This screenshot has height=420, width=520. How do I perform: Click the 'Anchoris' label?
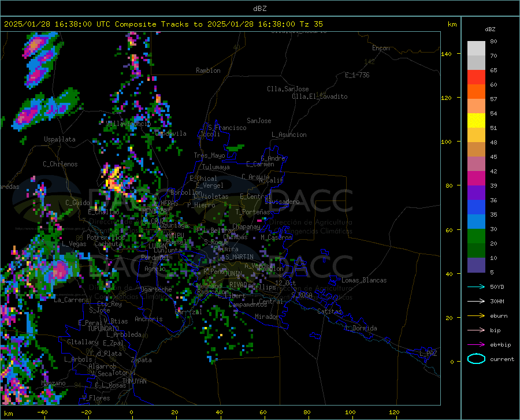(148, 319)
